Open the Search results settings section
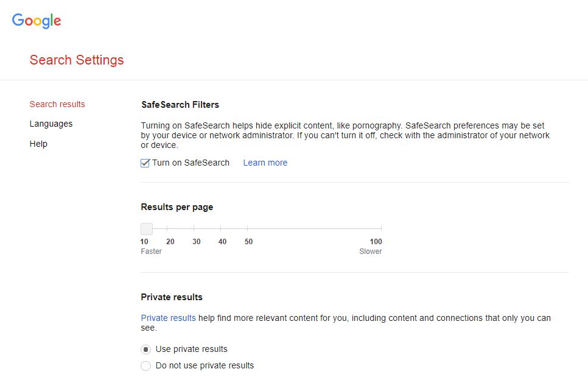Viewport: 588px width, 383px height. tap(57, 104)
